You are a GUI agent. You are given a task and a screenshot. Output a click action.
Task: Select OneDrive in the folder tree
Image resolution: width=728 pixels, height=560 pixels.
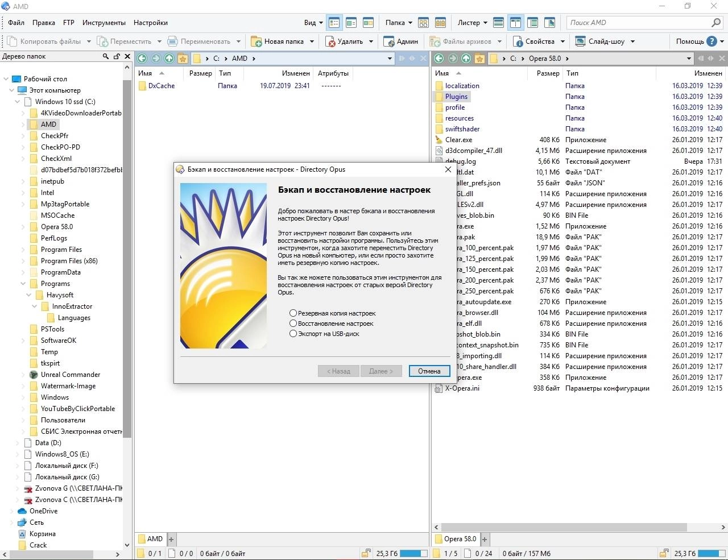(43, 511)
